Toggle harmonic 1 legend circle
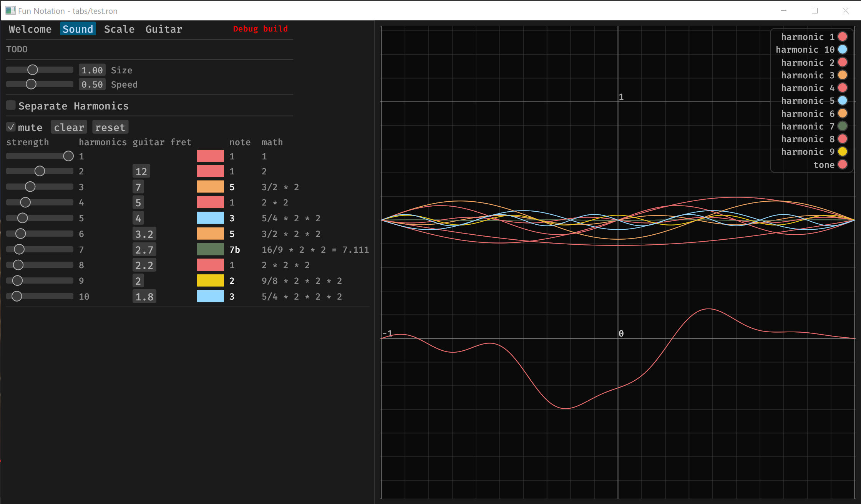The image size is (861, 504). pyautogui.click(x=842, y=37)
